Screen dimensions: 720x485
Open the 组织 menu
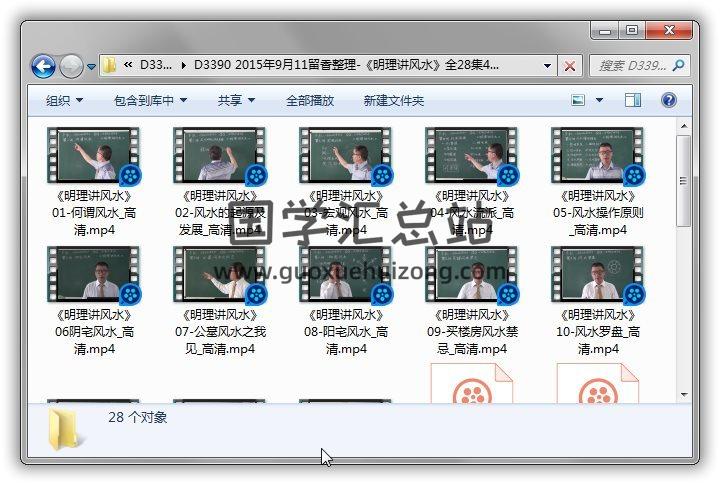(x=64, y=101)
